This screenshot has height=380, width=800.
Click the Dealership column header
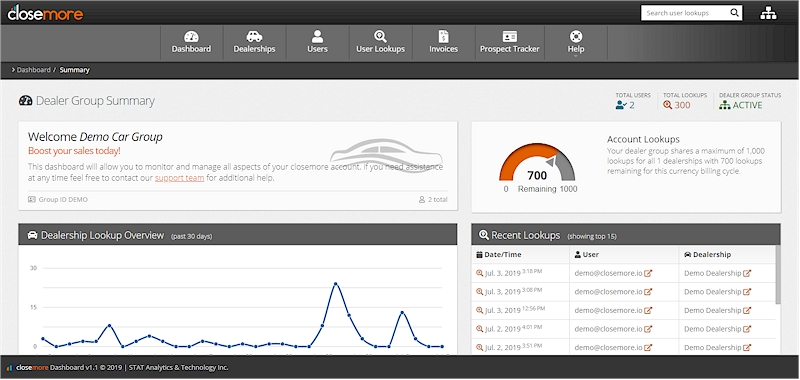click(708, 255)
